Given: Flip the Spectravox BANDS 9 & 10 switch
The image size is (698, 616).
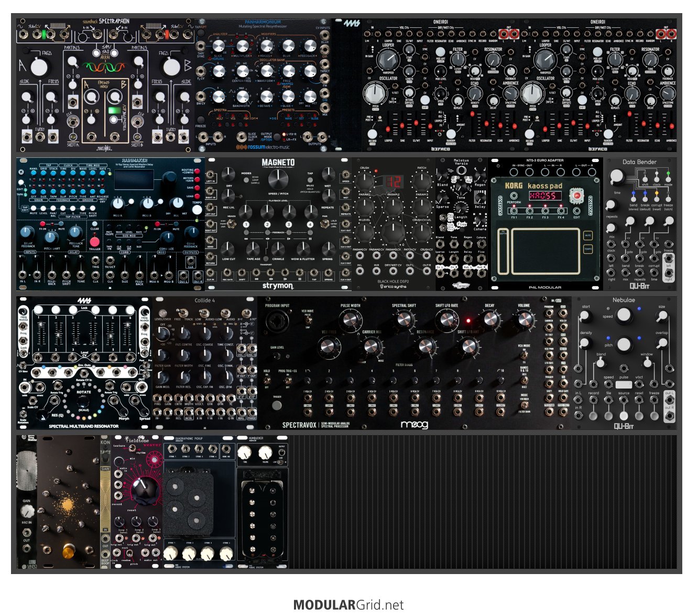Looking at the screenshot, I should click(524, 379).
